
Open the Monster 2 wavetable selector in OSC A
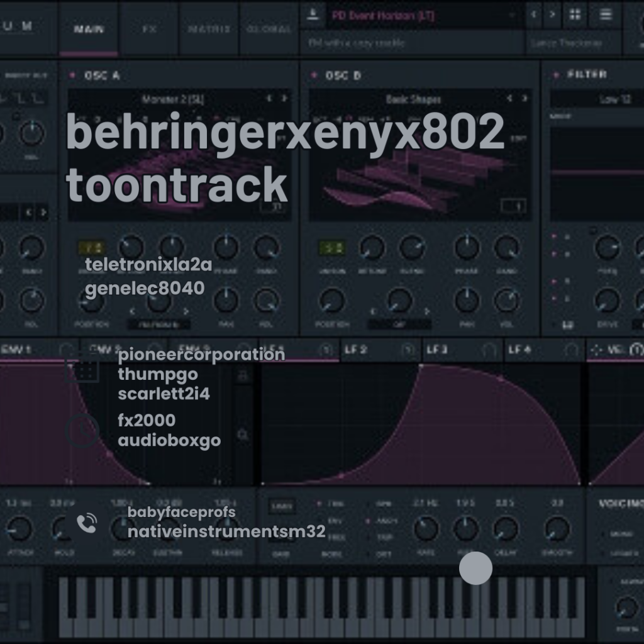172,99
